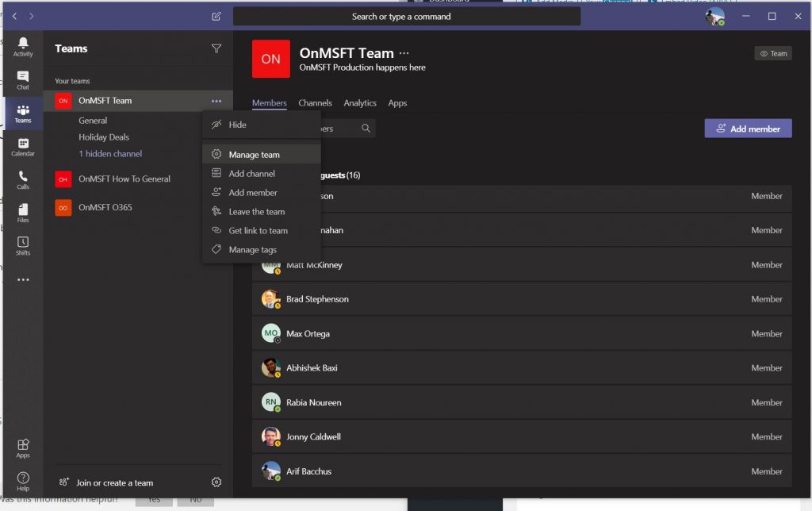Open the Shifts app
This screenshot has width=812, height=511.
[23, 246]
